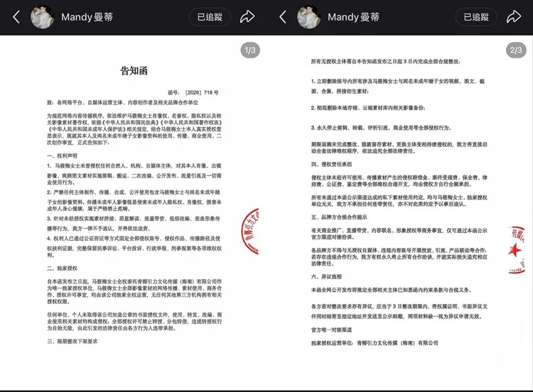Screen dimensions: 533x392
Task: Click the red star seal on page 2/3
Action: point(517,250)
